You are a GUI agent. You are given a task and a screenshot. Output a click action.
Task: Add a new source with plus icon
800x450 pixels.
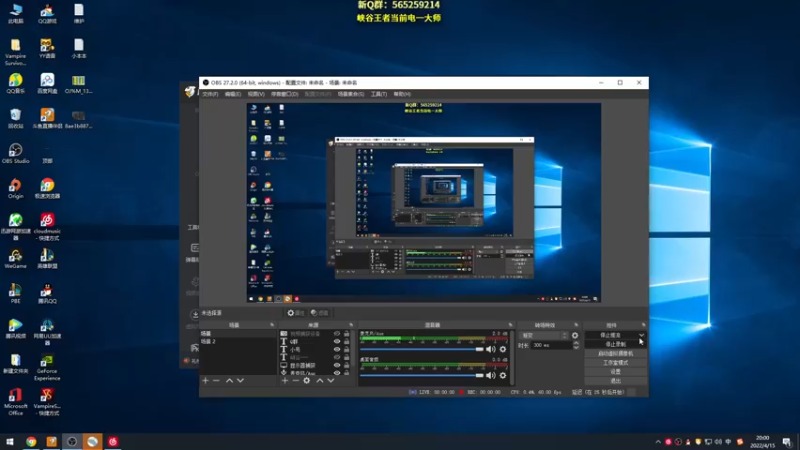285,381
